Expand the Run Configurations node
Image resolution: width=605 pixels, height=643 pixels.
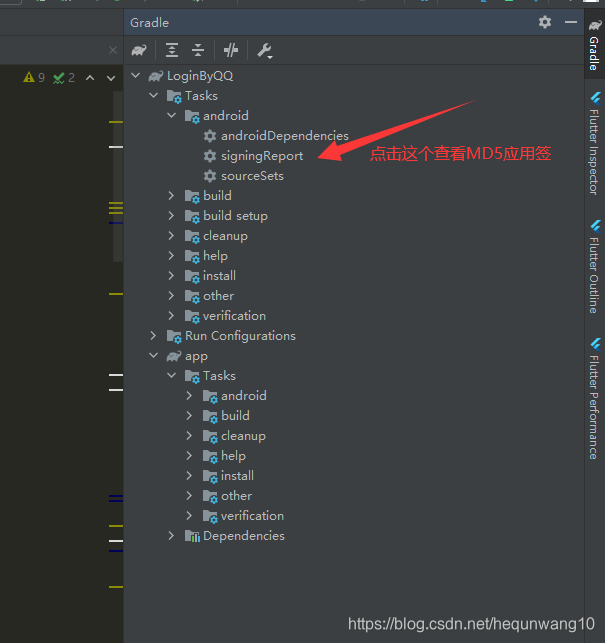click(x=153, y=336)
